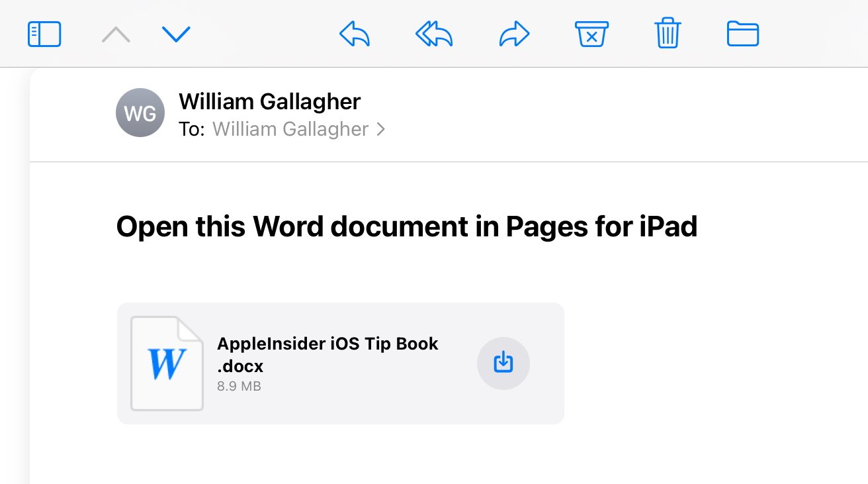Delete message with trash icon
The image size is (868, 484).
pyautogui.click(x=668, y=33)
